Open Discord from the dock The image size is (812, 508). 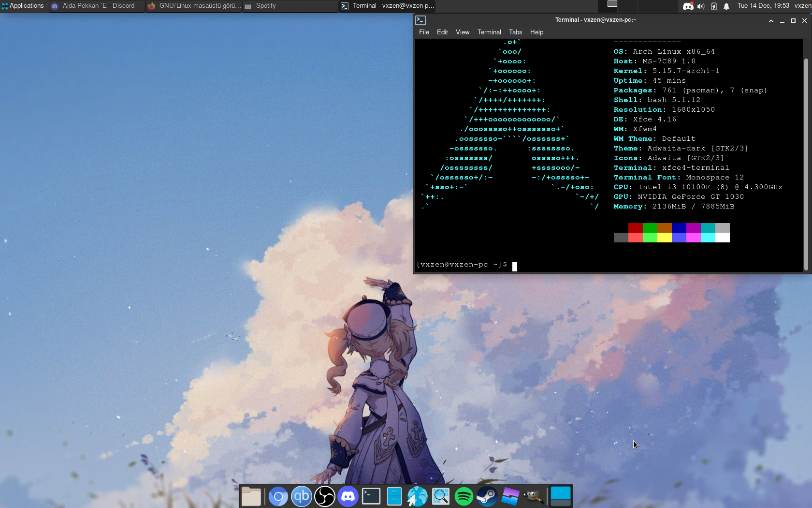pyautogui.click(x=348, y=496)
